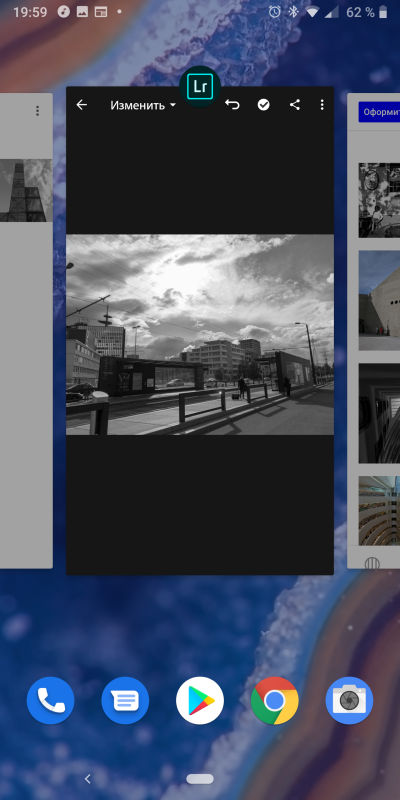Viewport: 400px width, 800px height.
Task: Tap the back arrow in Lightroom
Action: click(82, 105)
